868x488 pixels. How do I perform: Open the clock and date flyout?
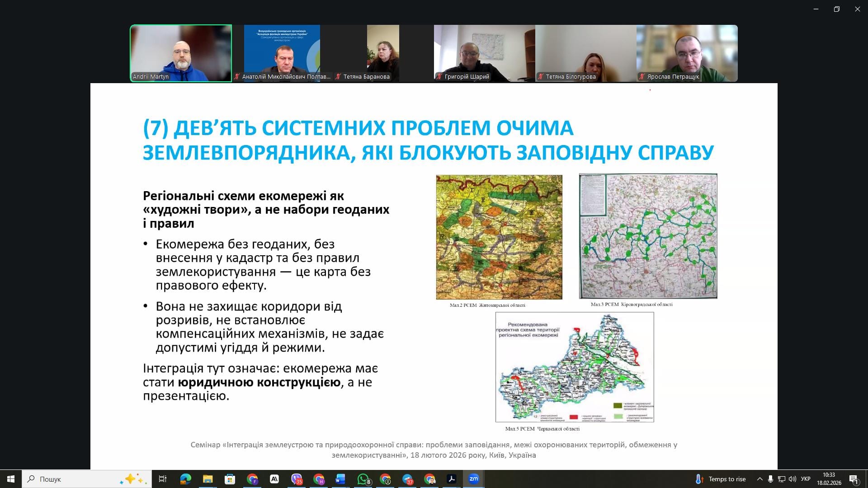click(829, 479)
